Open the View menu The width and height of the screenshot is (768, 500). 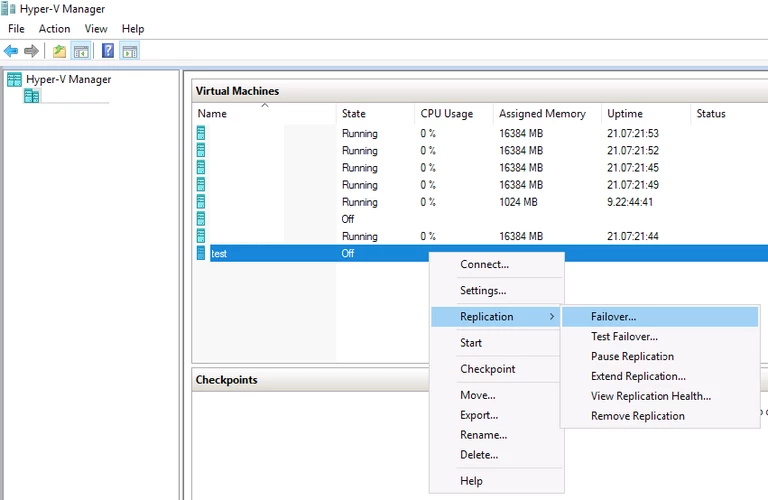[x=96, y=29]
